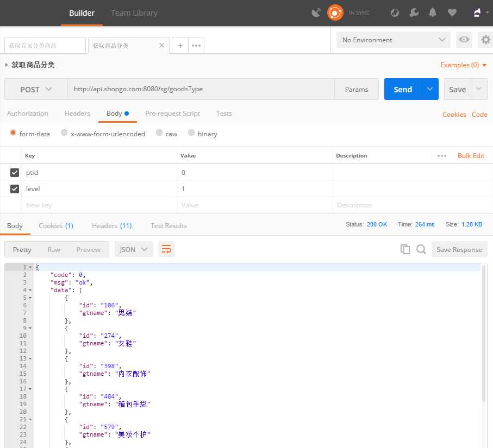Select the raw body radio button
493x448 pixels.
point(159,132)
